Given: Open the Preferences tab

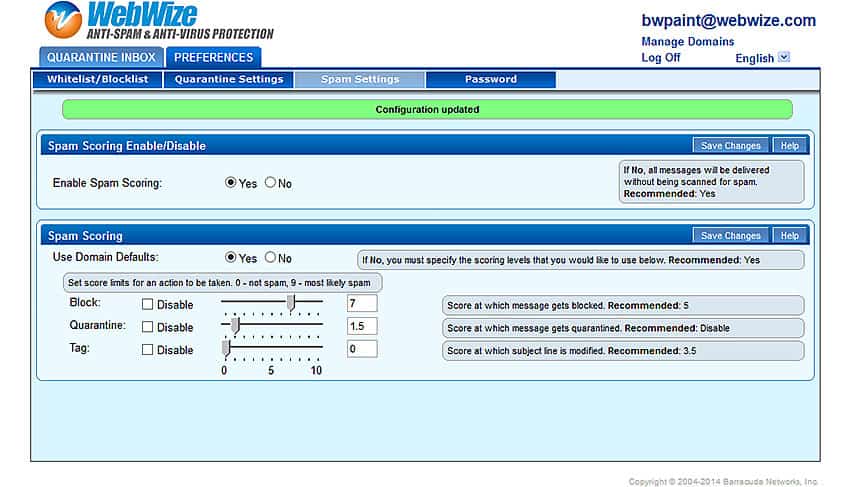Looking at the screenshot, I should pos(213,58).
